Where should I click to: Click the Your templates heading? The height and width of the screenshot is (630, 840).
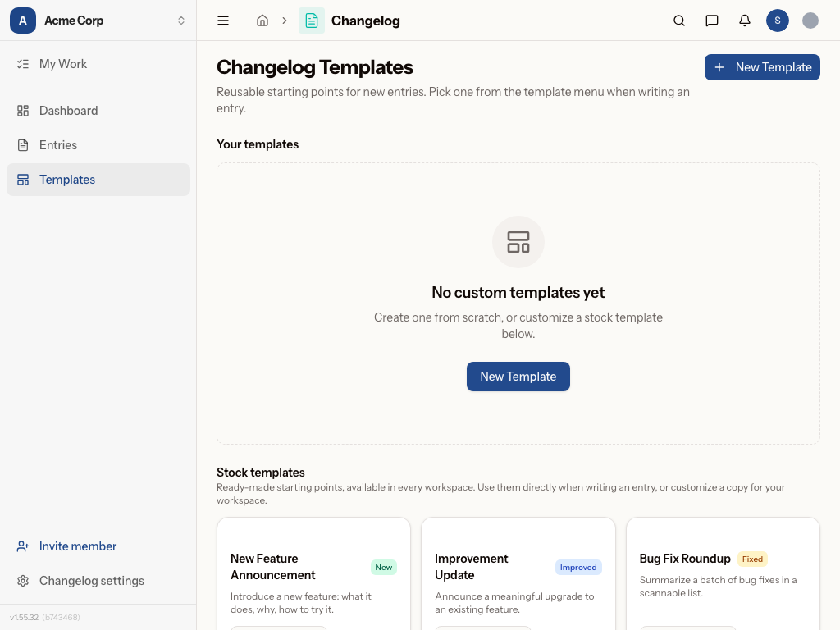click(258, 144)
